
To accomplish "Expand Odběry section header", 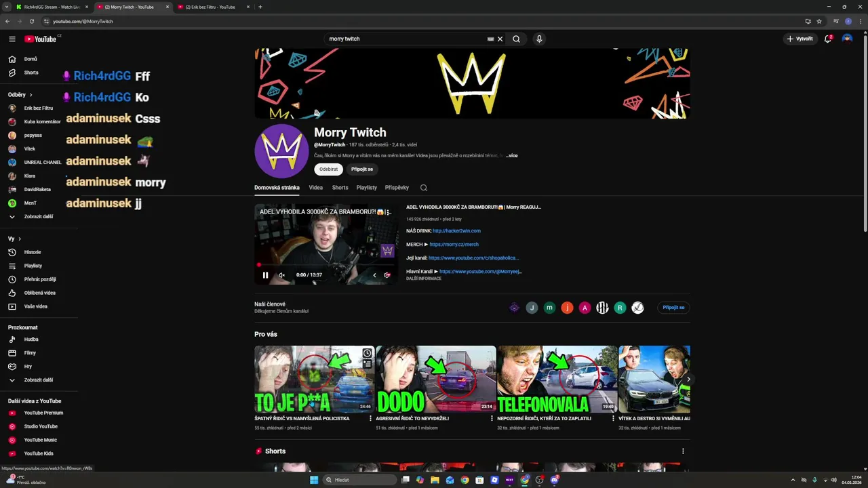I will (x=20, y=95).
